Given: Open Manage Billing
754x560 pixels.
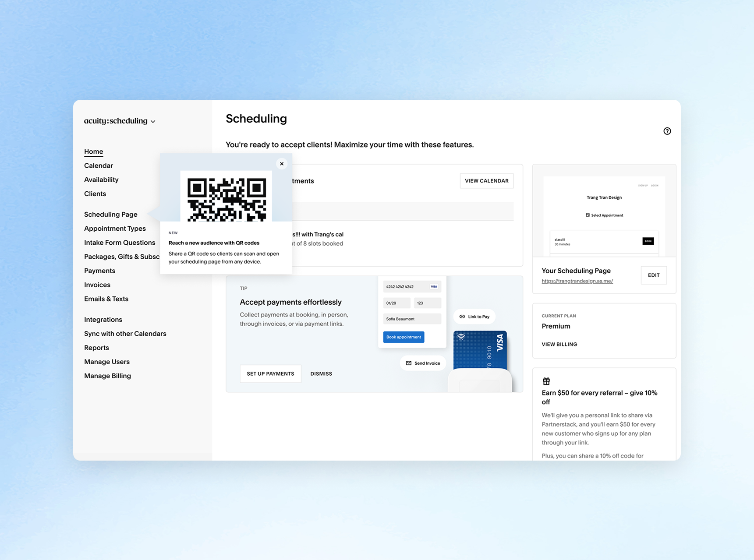Looking at the screenshot, I should coord(107,376).
